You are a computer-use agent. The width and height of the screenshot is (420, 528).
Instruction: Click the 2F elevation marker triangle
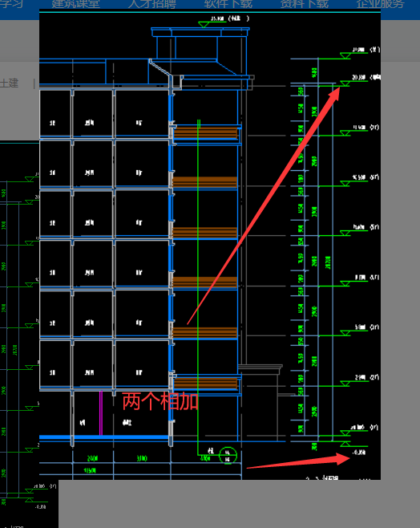[x=345, y=384]
